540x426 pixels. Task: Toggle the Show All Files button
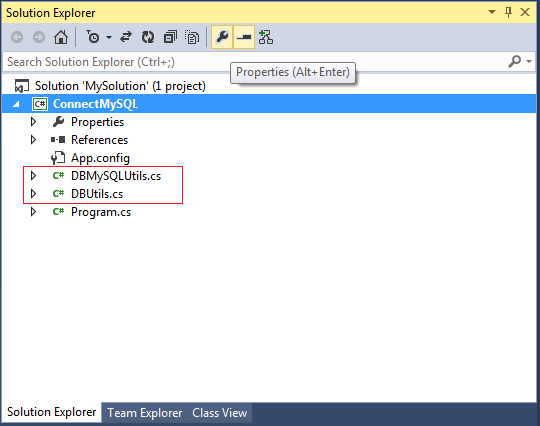tap(192, 37)
